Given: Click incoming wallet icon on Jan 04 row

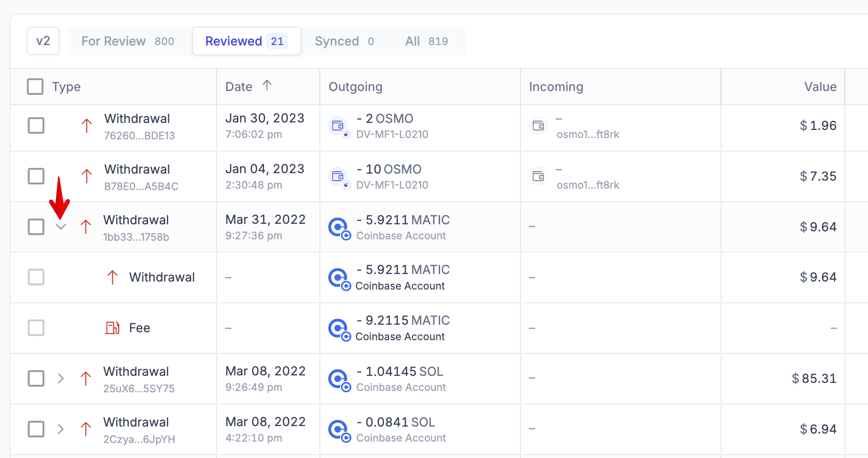Looking at the screenshot, I should tap(538, 176).
